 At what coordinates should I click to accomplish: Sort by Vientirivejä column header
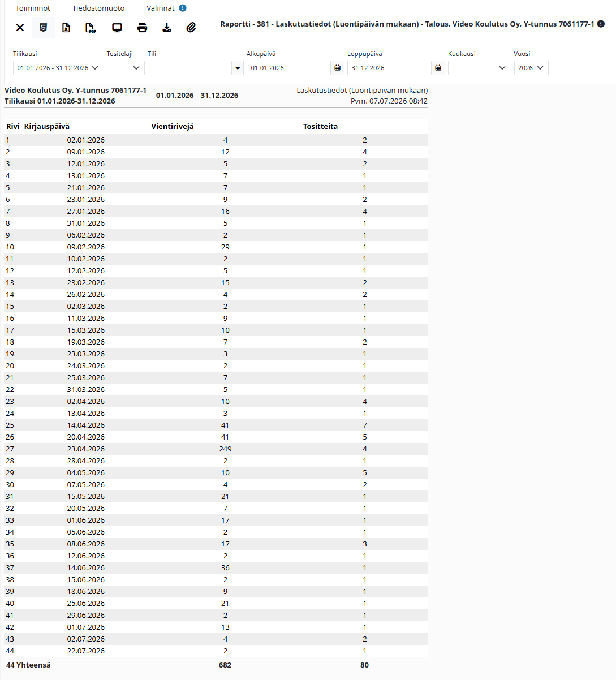[173, 127]
